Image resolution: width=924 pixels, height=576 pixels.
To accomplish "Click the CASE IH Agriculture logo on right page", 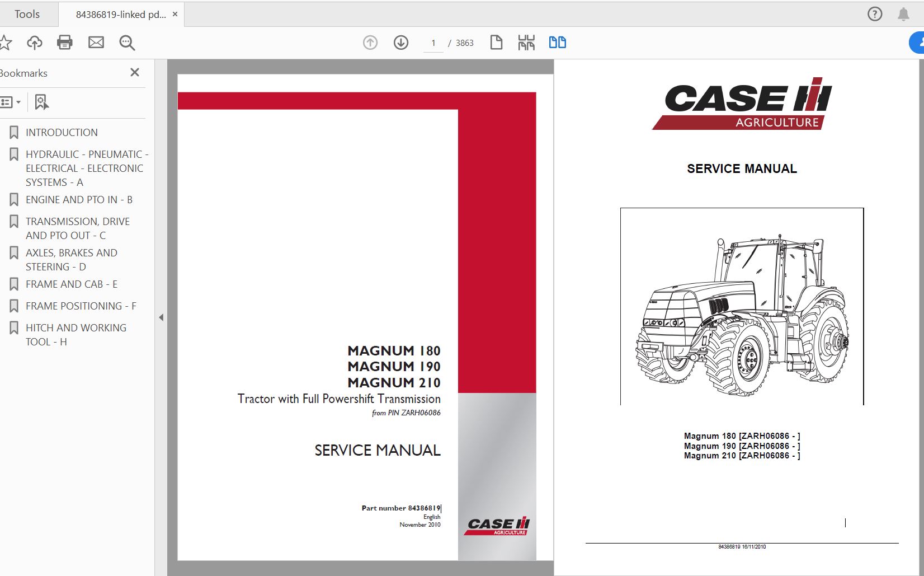I will [742, 104].
